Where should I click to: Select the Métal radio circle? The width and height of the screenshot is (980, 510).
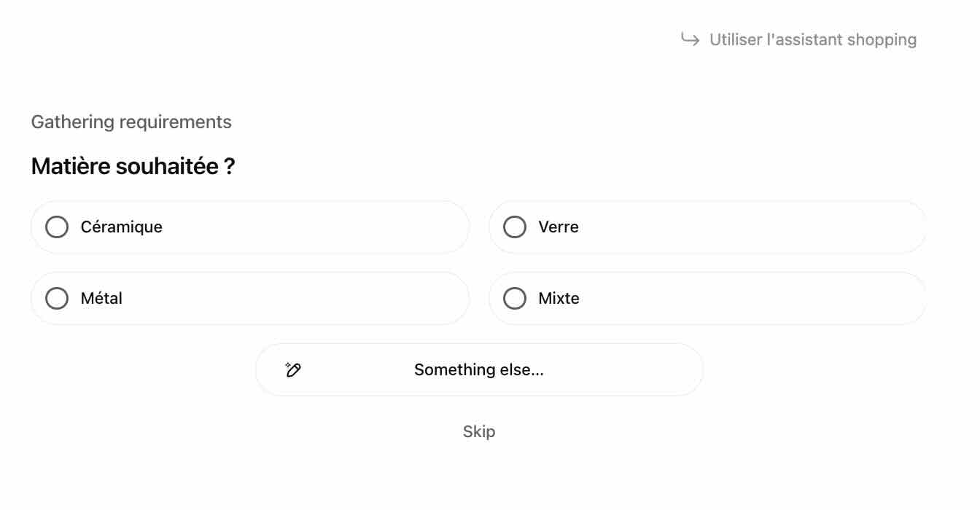57,299
